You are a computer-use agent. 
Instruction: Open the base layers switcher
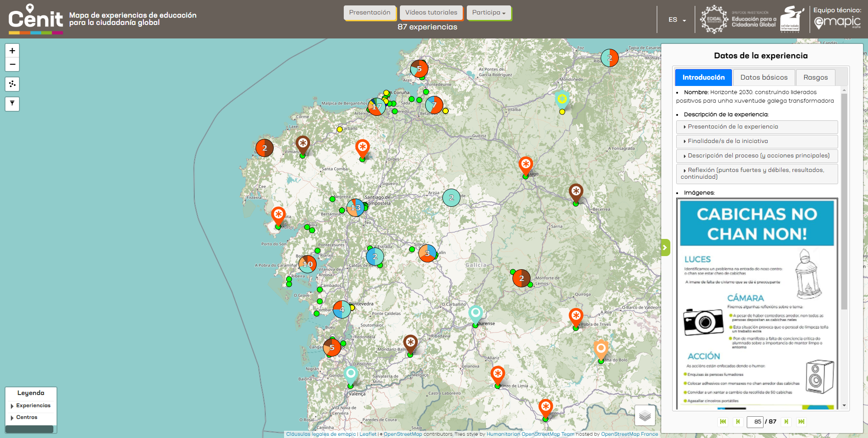(645, 415)
